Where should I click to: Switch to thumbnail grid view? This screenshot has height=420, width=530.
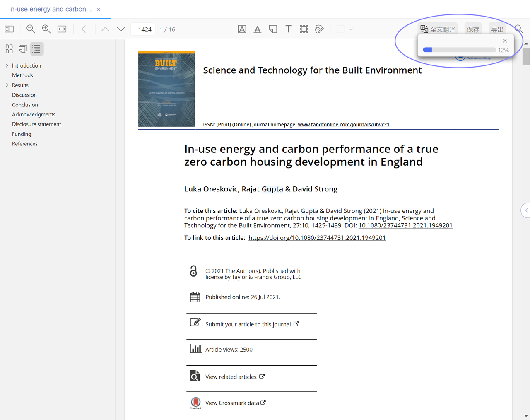(x=9, y=49)
